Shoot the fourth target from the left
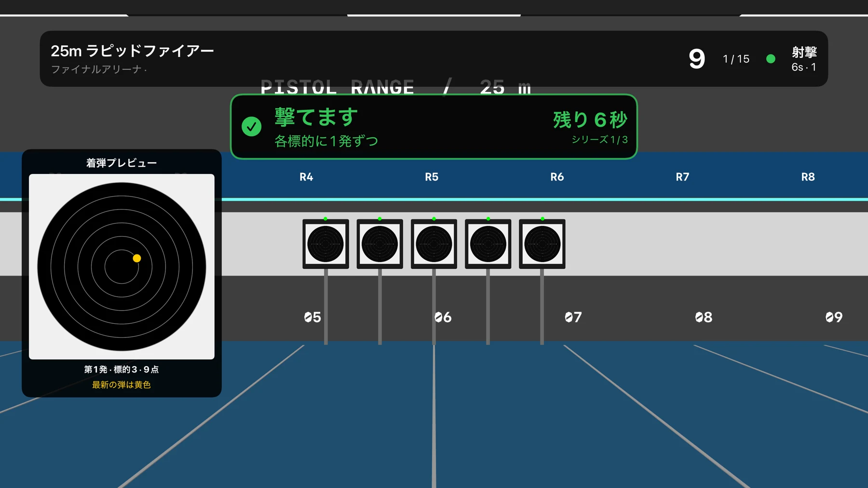868x488 pixels. [x=488, y=244]
